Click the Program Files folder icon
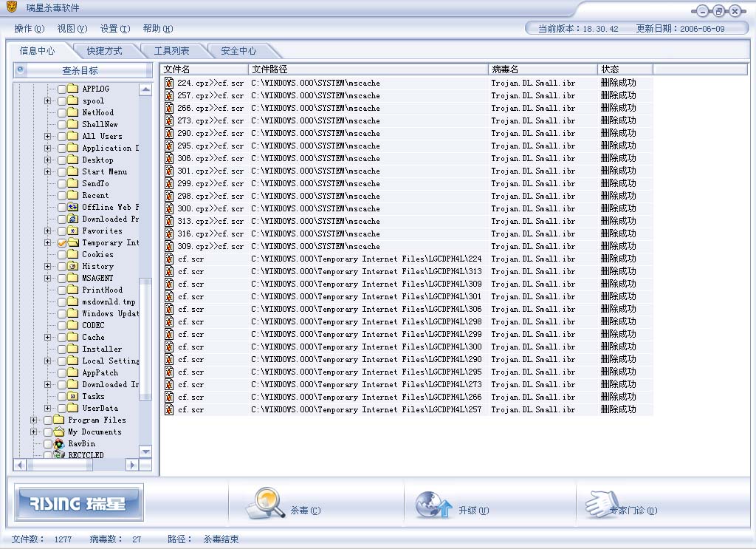Viewport: 756px width, 549px height. click(59, 420)
